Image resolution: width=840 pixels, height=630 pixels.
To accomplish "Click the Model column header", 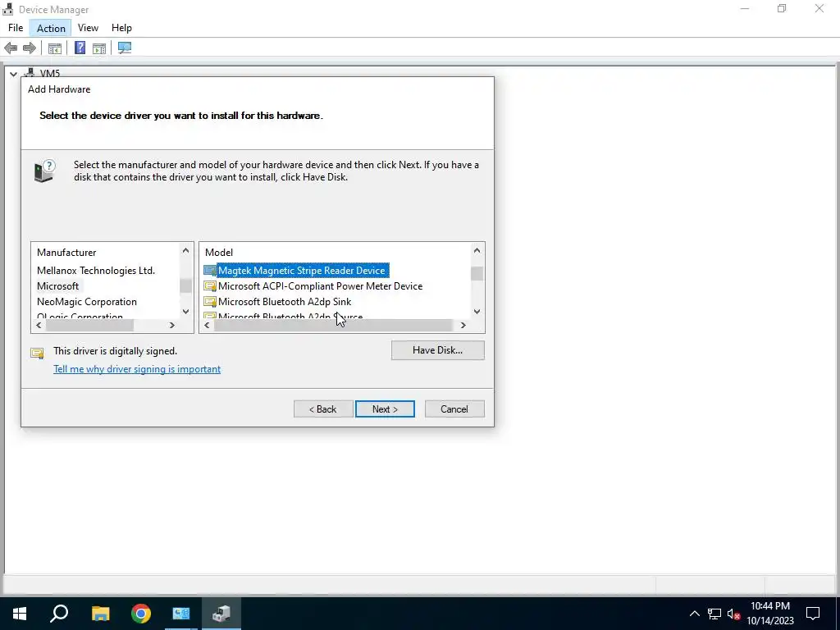I will (x=218, y=253).
